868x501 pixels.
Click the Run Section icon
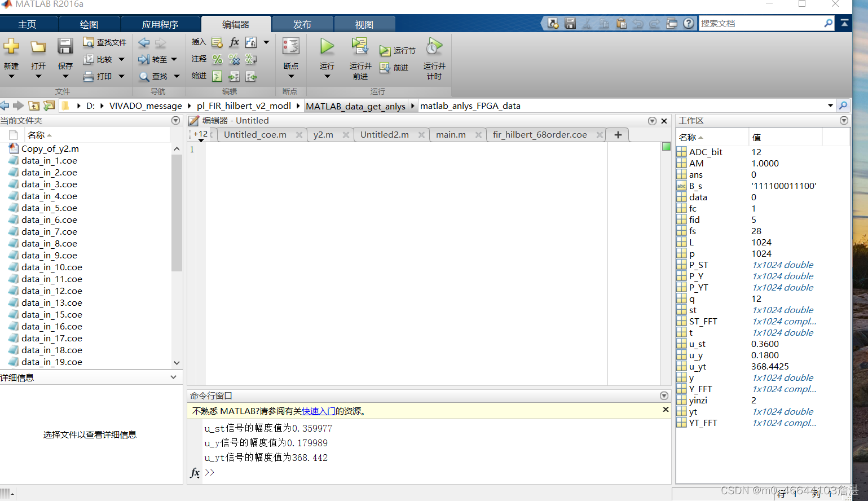click(x=385, y=51)
